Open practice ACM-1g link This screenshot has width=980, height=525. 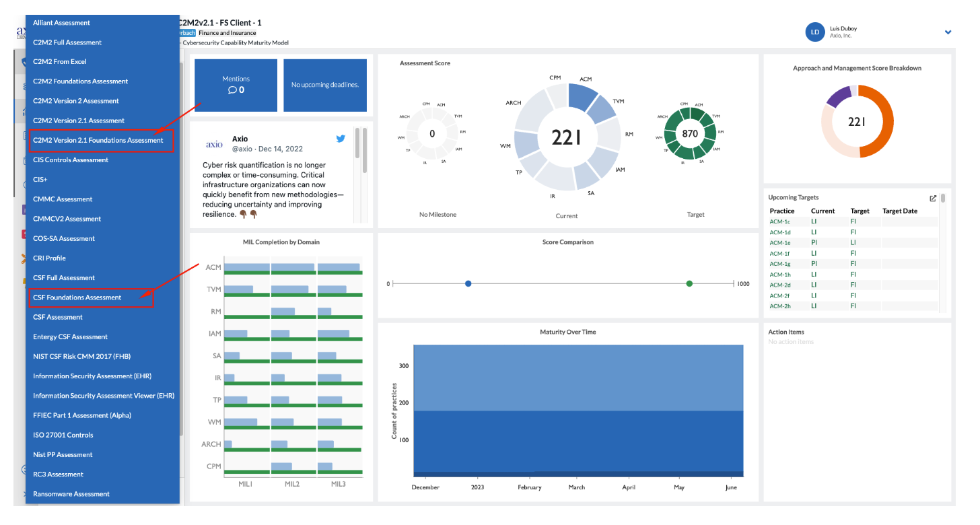(x=780, y=264)
